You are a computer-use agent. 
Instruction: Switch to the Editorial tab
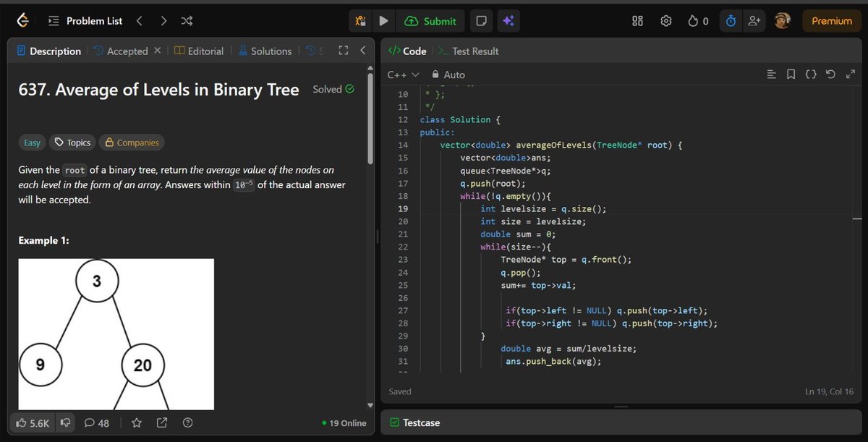click(199, 51)
